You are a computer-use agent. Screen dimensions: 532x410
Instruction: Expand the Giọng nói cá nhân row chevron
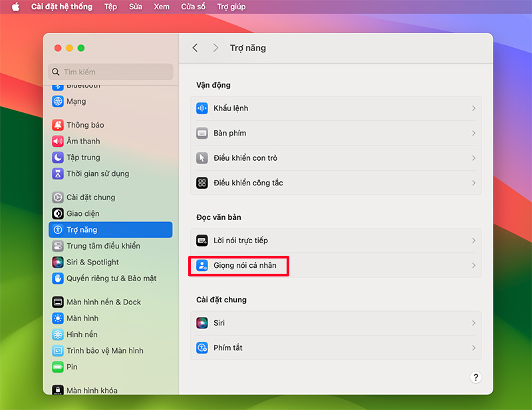tap(473, 265)
